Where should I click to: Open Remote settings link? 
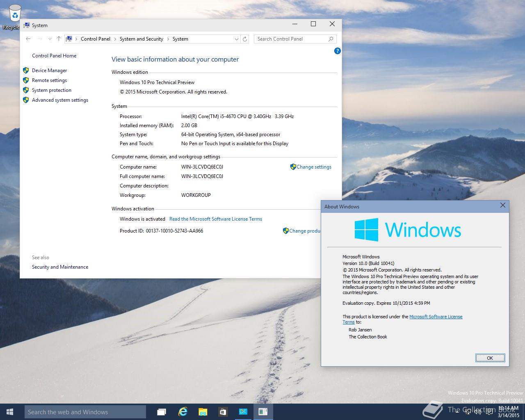tap(49, 80)
